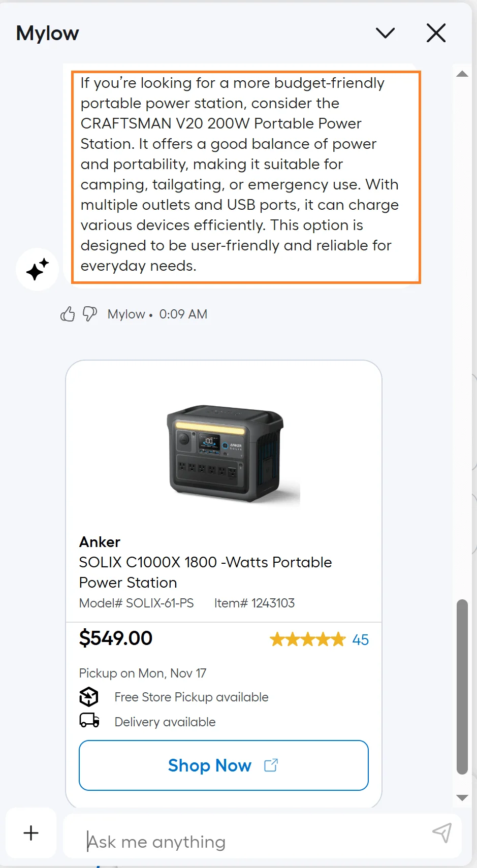477x868 pixels.
Task: Select the SOLIX C1000X product title
Action: click(x=205, y=572)
